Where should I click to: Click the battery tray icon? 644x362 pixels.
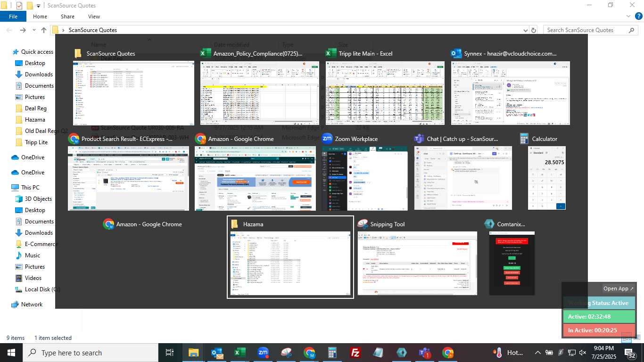(x=549, y=353)
